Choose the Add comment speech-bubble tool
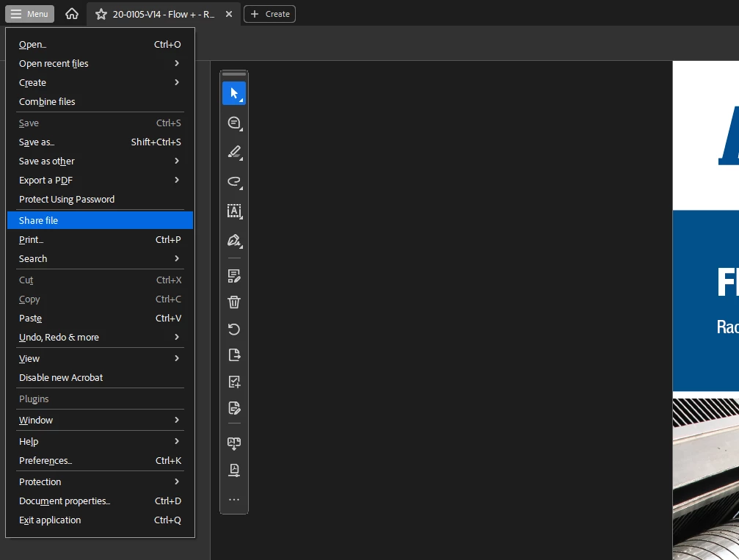Viewport: 739px width, 560px height. (234, 123)
